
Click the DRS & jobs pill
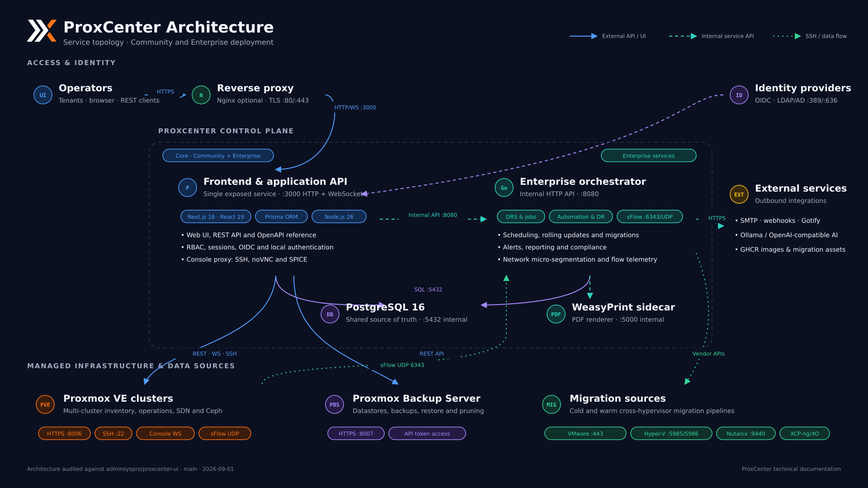(521, 216)
